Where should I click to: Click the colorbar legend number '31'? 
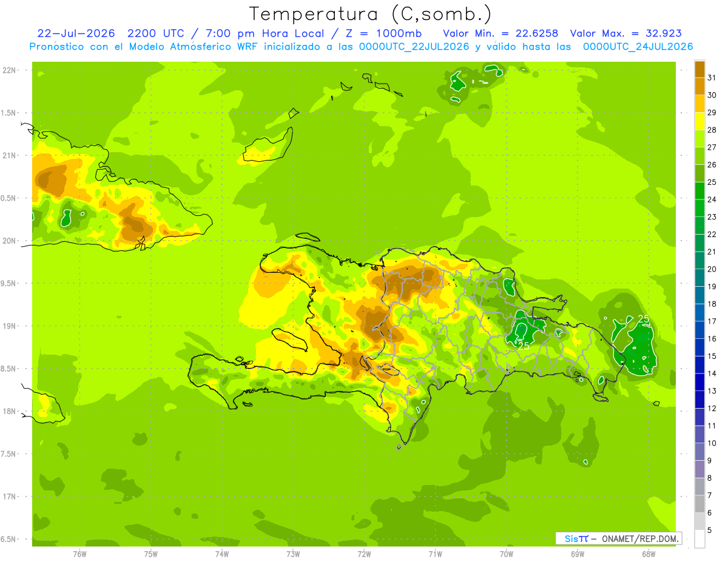point(713,78)
